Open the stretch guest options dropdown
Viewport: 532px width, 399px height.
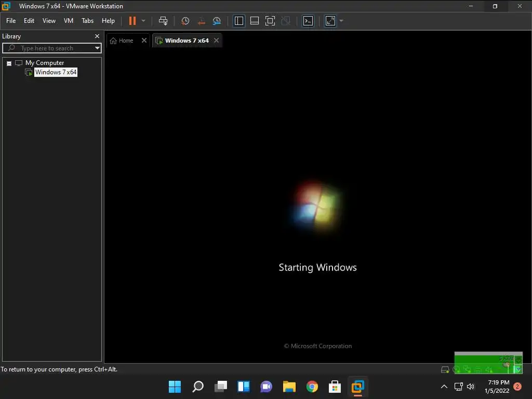(x=341, y=21)
